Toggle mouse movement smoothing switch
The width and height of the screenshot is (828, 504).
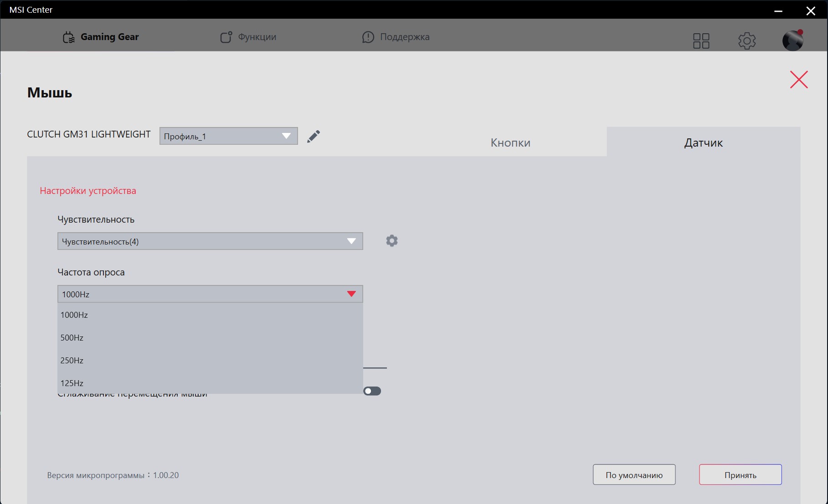372,391
